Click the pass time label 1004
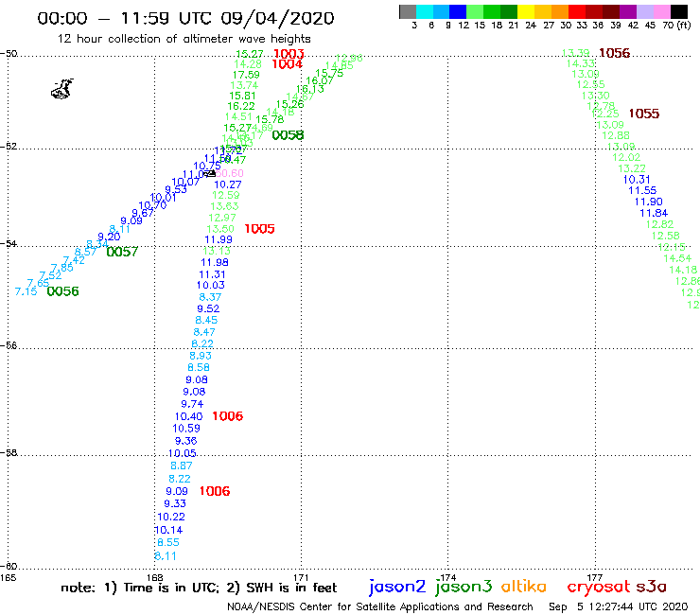700x615 pixels. pyautogui.click(x=287, y=64)
